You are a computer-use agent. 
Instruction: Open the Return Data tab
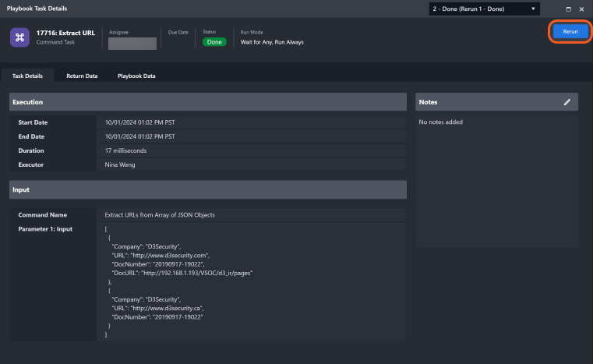pyautogui.click(x=82, y=76)
